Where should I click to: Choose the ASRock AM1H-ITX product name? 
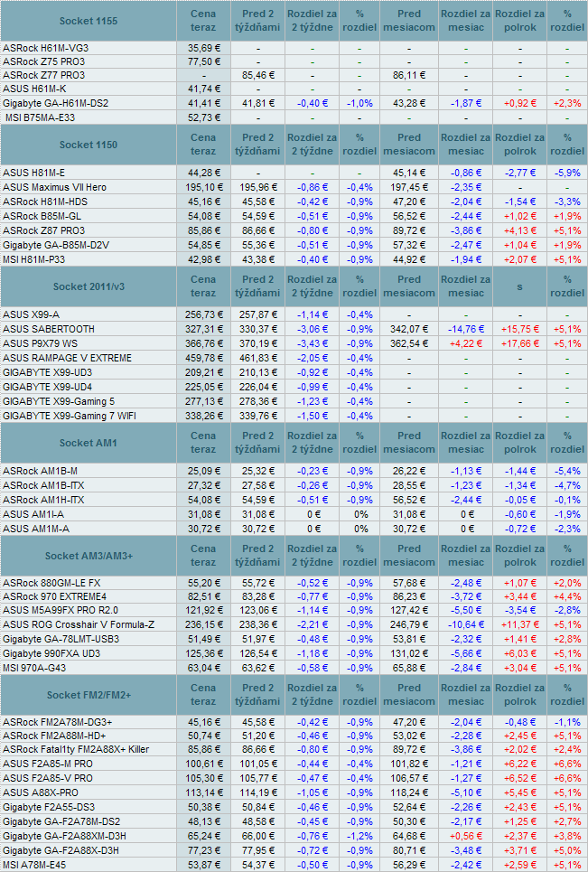point(43,500)
